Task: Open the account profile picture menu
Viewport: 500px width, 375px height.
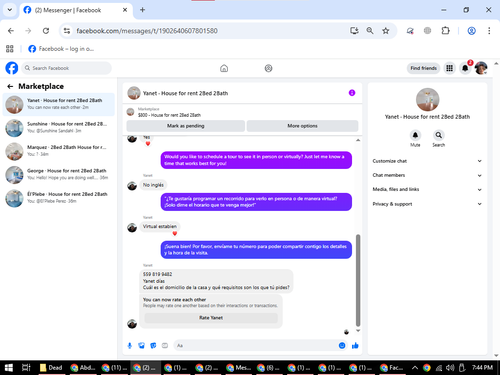Action: [x=481, y=68]
